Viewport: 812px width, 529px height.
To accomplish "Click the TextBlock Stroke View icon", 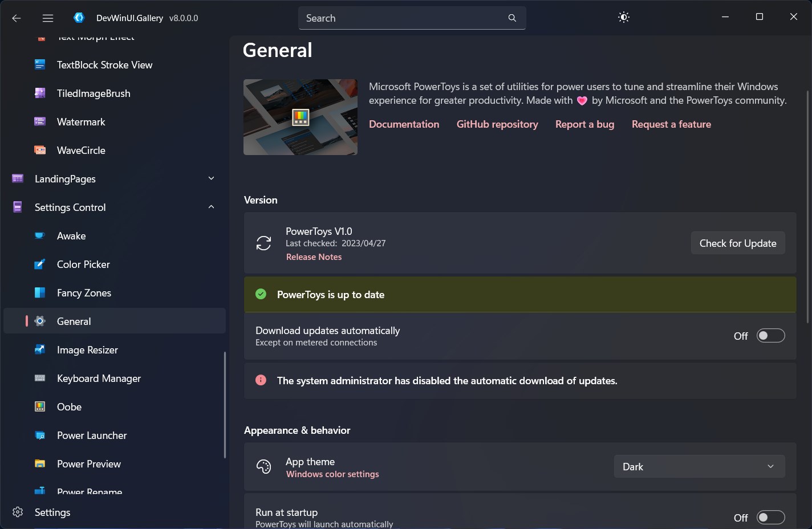I will coord(40,65).
